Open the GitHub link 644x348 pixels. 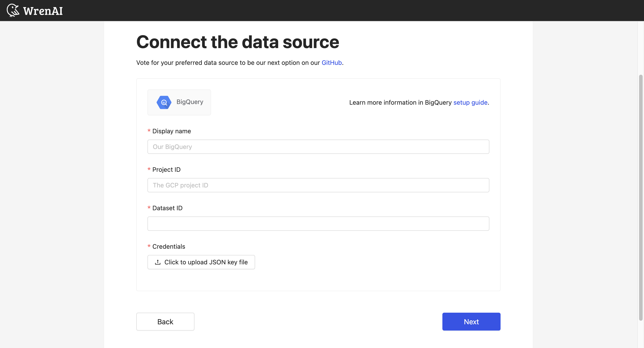click(x=331, y=63)
